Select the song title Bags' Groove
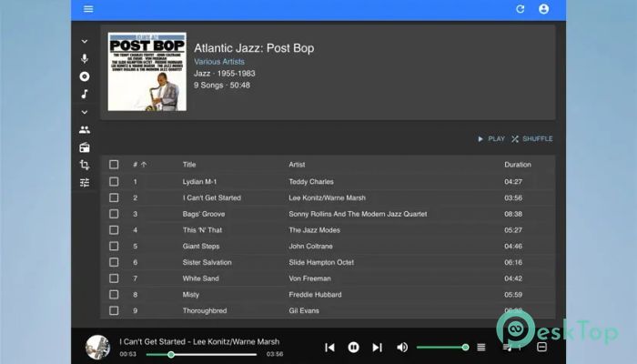 [x=204, y=214]
